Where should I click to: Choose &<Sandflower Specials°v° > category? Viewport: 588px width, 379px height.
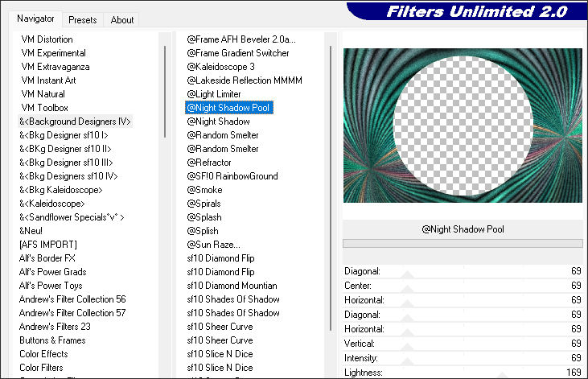click(x=72, y=217)
